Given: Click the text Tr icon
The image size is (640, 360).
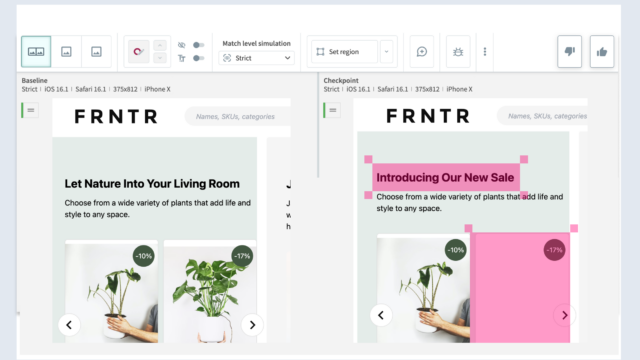Looking at the screenshot, I should click(182, 58).
